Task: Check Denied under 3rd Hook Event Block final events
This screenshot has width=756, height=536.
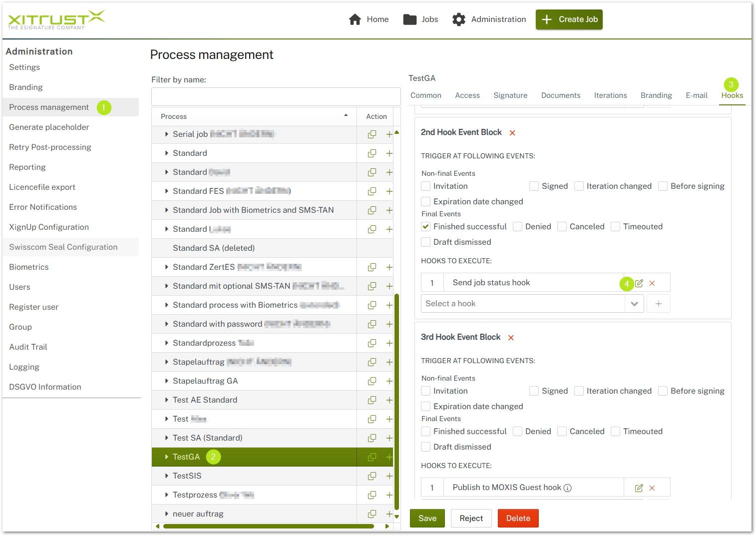Action: (x=517, y=431)
